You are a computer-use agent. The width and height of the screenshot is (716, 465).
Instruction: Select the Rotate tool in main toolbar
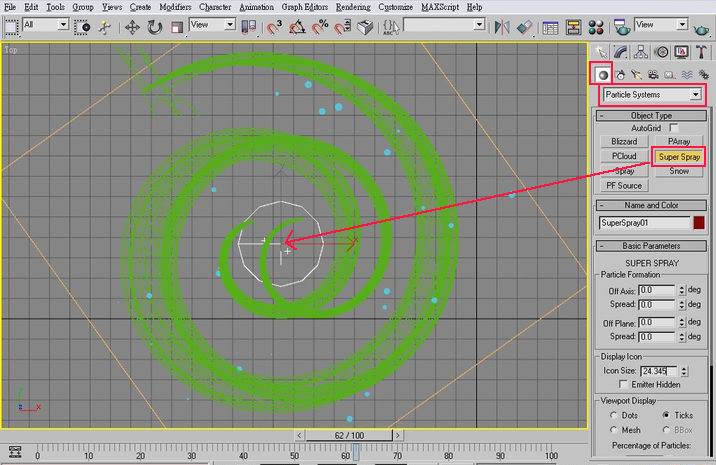(155, 27)
